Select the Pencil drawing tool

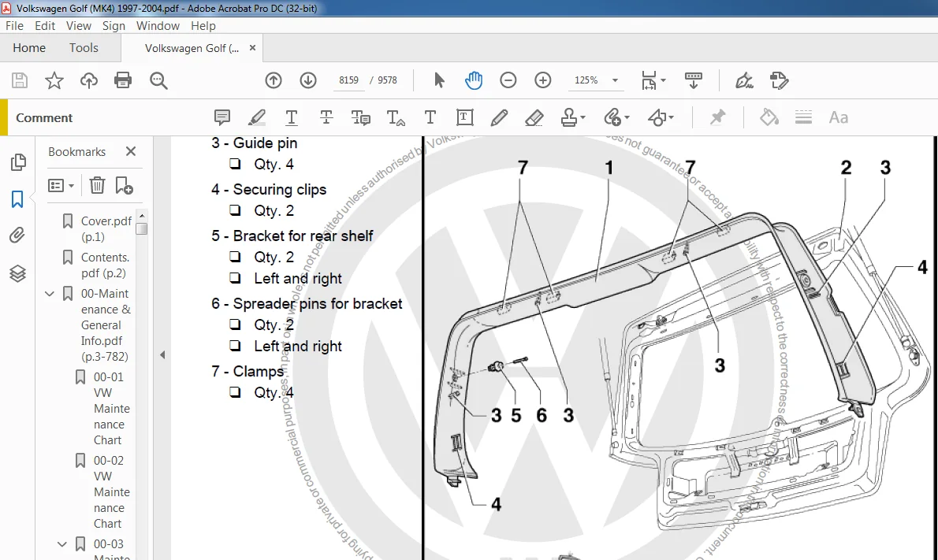point(499,117)
